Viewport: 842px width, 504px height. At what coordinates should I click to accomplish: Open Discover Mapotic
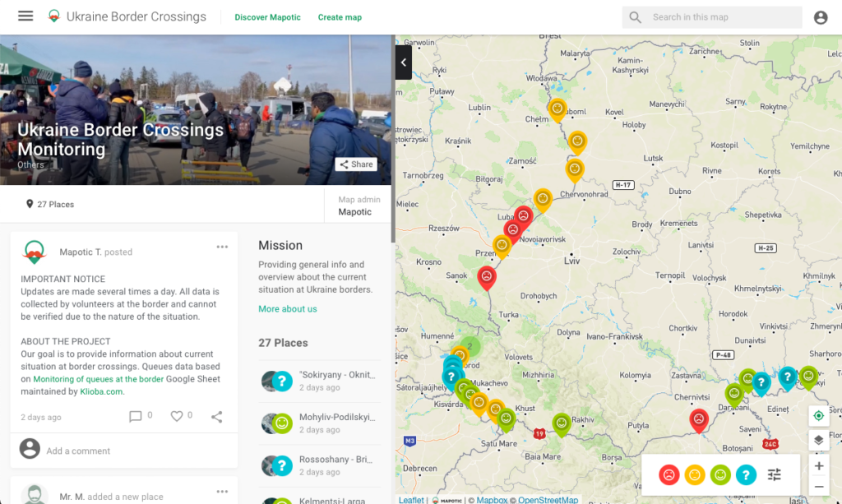tap(267, 17)
